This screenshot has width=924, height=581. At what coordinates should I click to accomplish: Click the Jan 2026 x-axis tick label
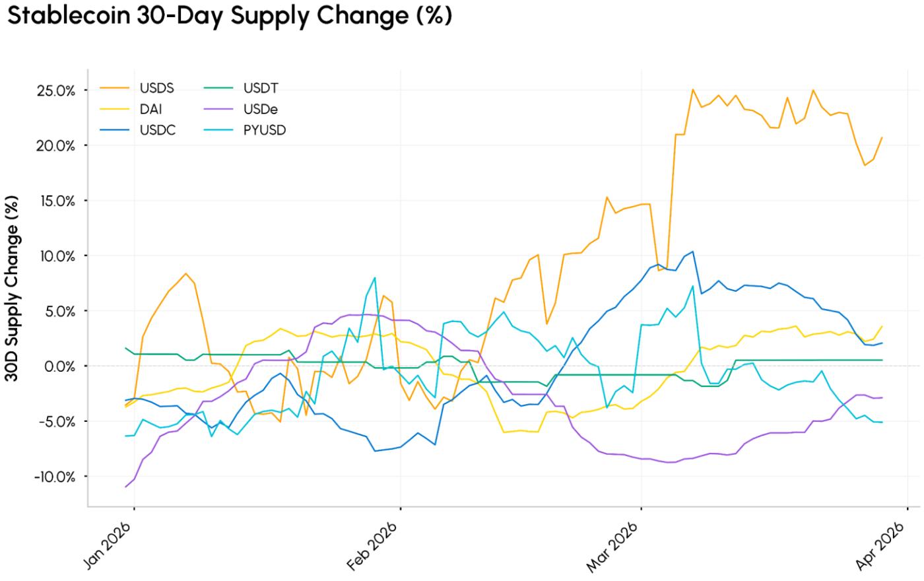107,545
